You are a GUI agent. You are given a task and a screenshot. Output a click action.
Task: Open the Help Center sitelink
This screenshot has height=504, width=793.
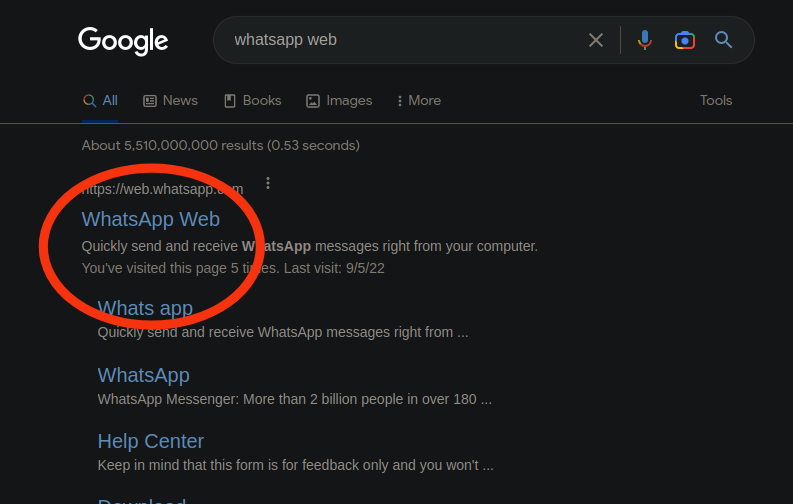coord(151,441)
